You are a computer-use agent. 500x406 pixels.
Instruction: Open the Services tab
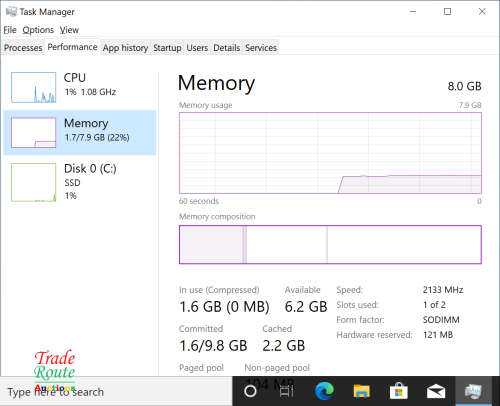click(x=261, y=48)
